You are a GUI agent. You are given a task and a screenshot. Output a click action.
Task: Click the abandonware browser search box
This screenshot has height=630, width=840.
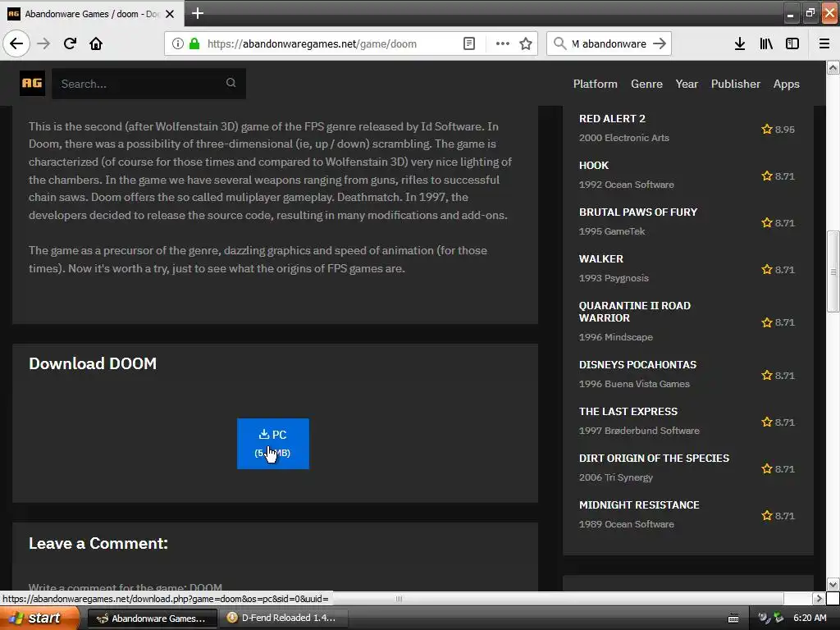click(609, 43)
